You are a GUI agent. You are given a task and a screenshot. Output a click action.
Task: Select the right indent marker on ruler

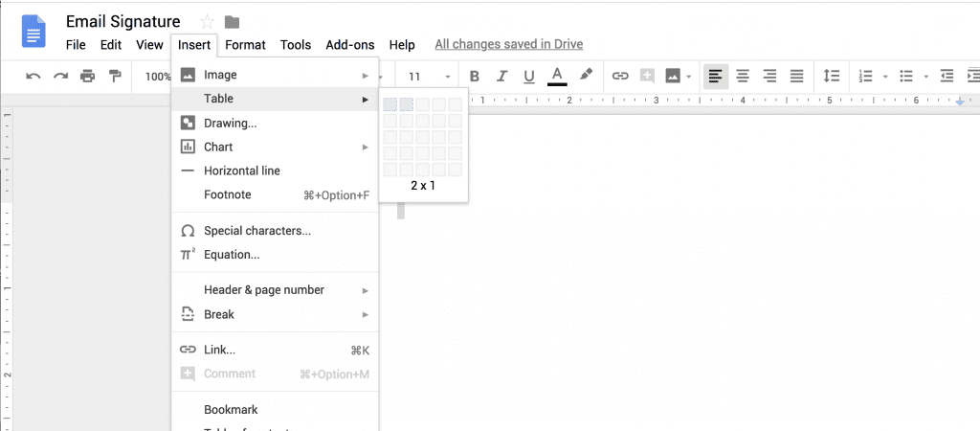point(960,101)
